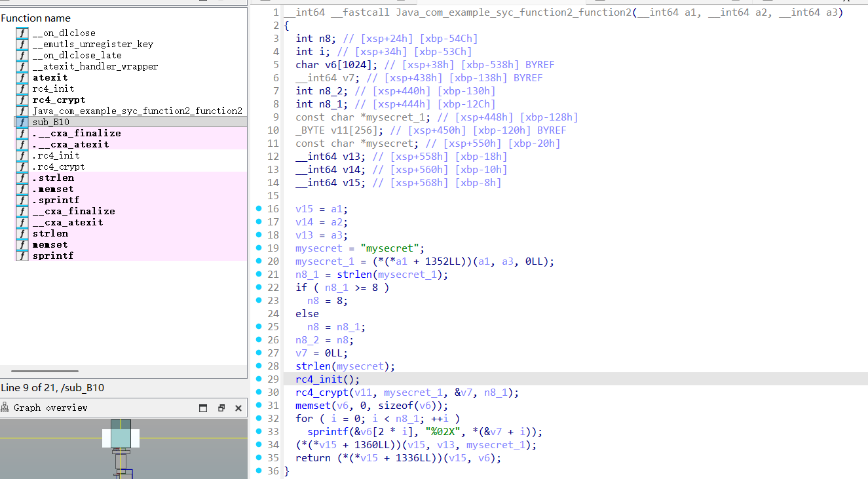
Task: Set a breakpoint dot on line 29
Action: pos(258,379)
